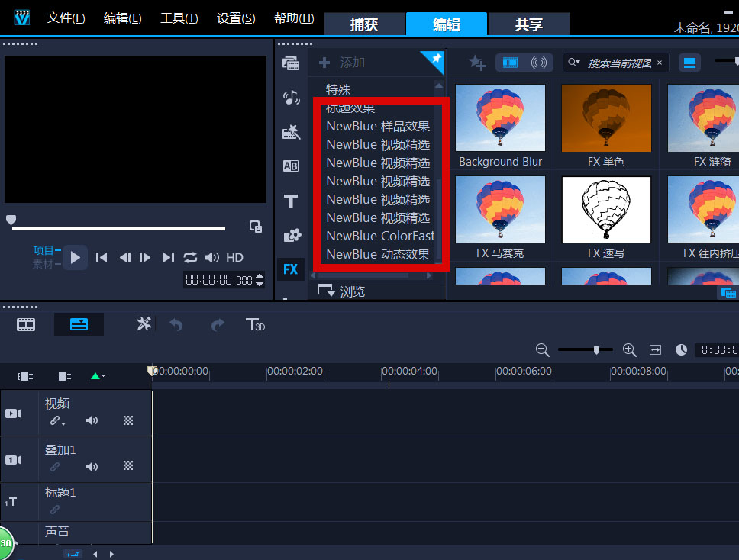
Task: Open the 工具(T) menu
Action: tap(179, 18)
